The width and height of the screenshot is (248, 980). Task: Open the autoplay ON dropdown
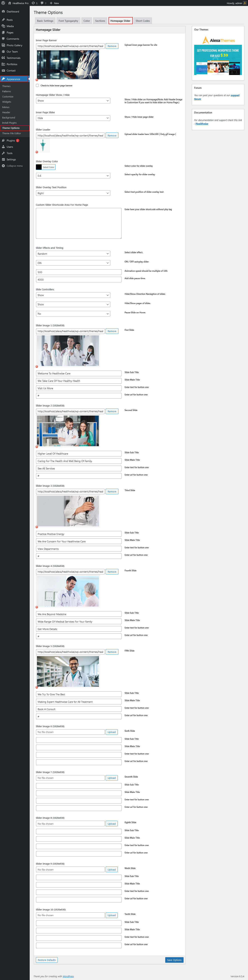click(73, 263)
